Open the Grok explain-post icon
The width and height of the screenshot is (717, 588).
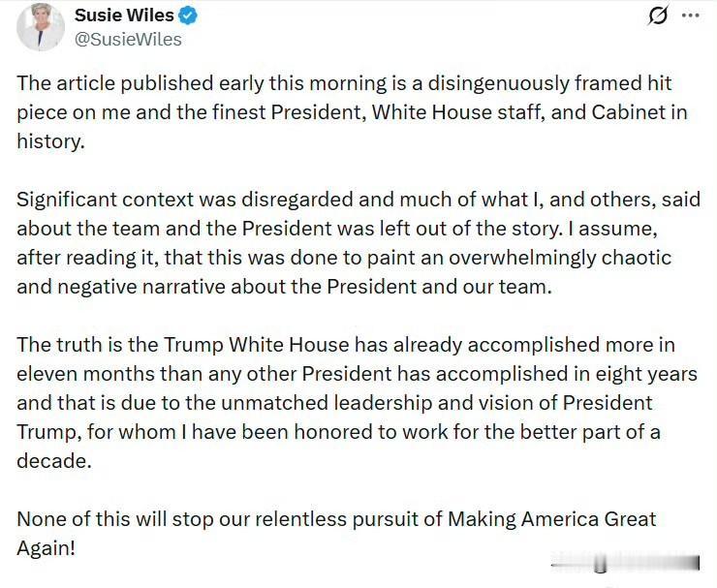pyautogui.click(x=659, y=15)
